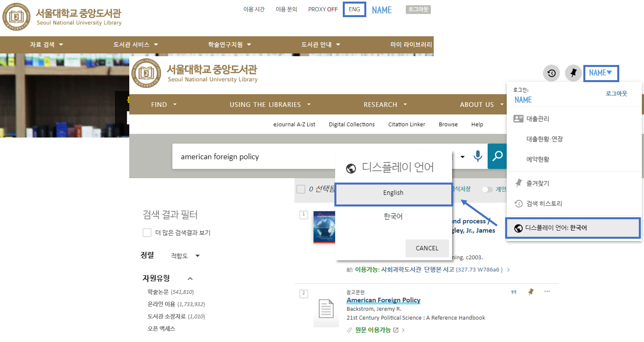The height and width of the screenshot is (342, 644).
Task: Select English as display language
Action: tap(393, 193)
